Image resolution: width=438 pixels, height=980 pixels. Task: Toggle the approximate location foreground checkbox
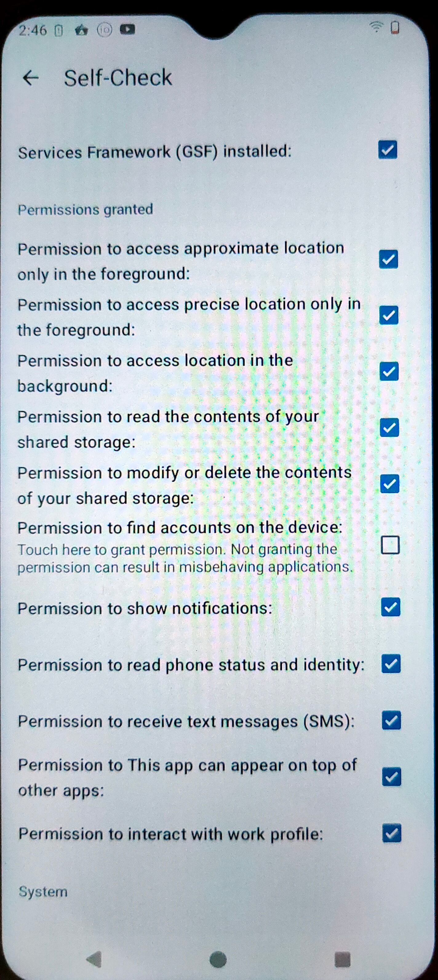pos(388,259)
